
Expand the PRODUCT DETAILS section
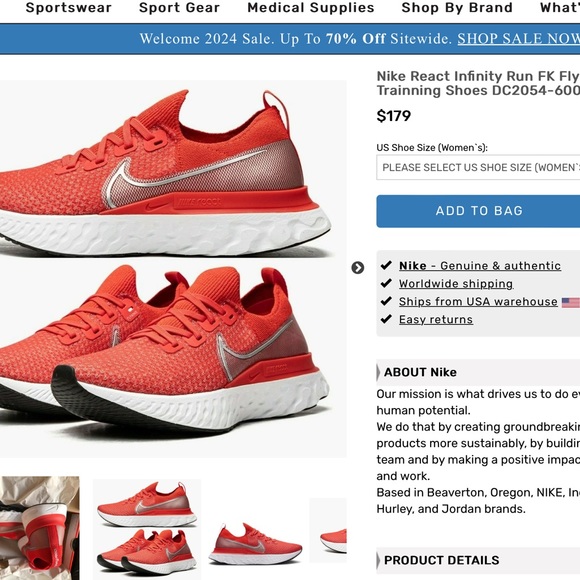click(478, 560)
